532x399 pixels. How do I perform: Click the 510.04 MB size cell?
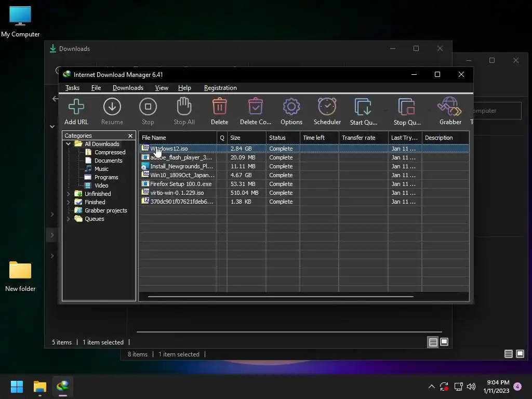pyautogui.click(x=244, y=193)
